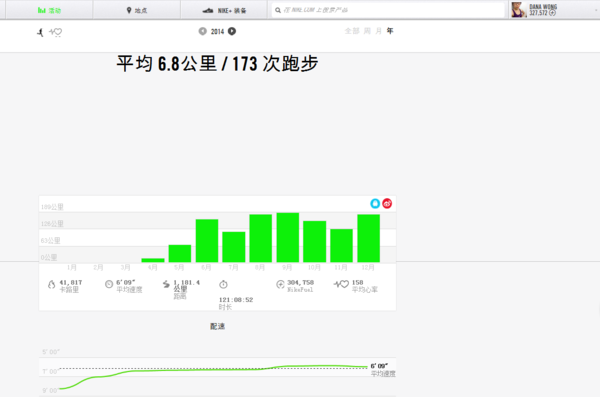
Task: Share chart via blue QQ icon
Action: [375, 203]
